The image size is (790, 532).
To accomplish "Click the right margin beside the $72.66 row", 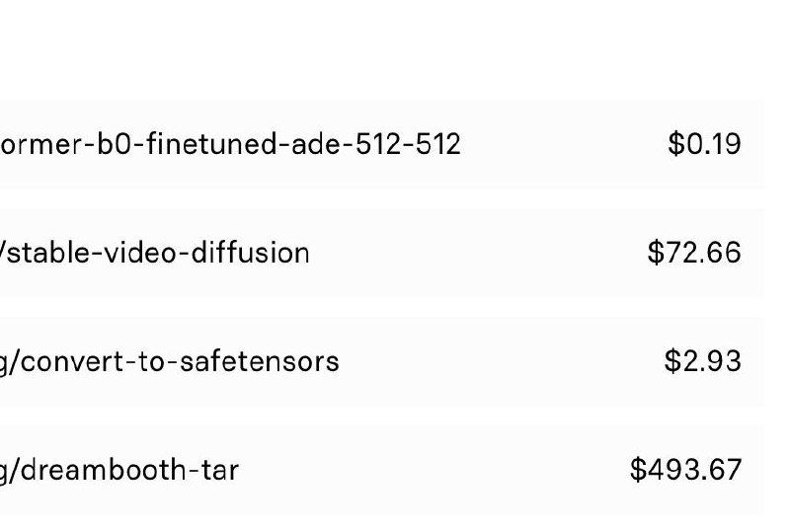I will point(777,253).
